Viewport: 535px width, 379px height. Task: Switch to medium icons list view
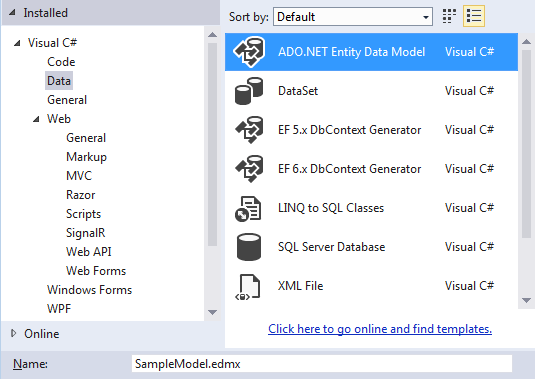click(x=474, y=16)
